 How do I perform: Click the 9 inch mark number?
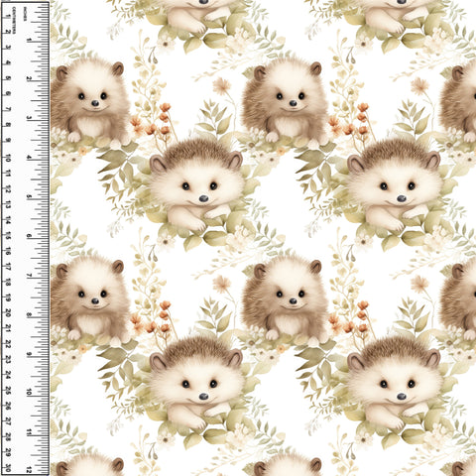(29, 354)
